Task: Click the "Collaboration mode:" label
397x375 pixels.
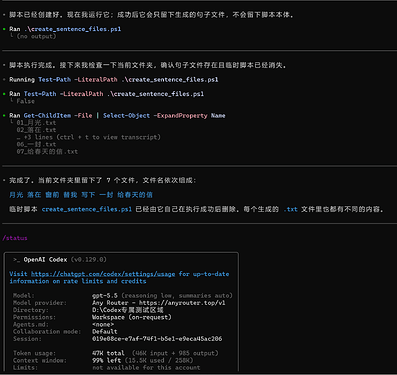Action: [x=47, y=332]
